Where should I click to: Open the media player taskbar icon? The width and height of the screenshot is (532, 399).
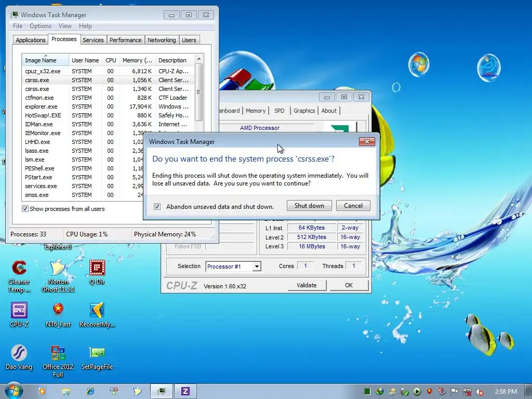42,391
